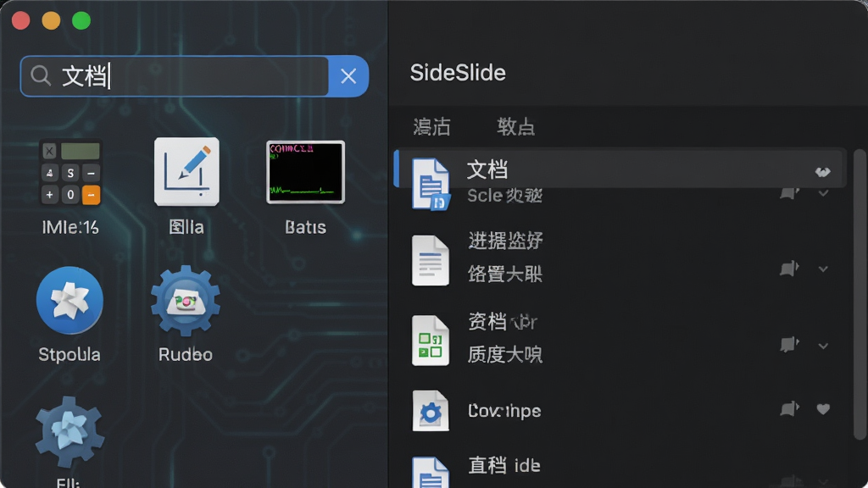Click the 直档 ide document icon
This screenshot has height=488, width=868.
tap(430, 472)
